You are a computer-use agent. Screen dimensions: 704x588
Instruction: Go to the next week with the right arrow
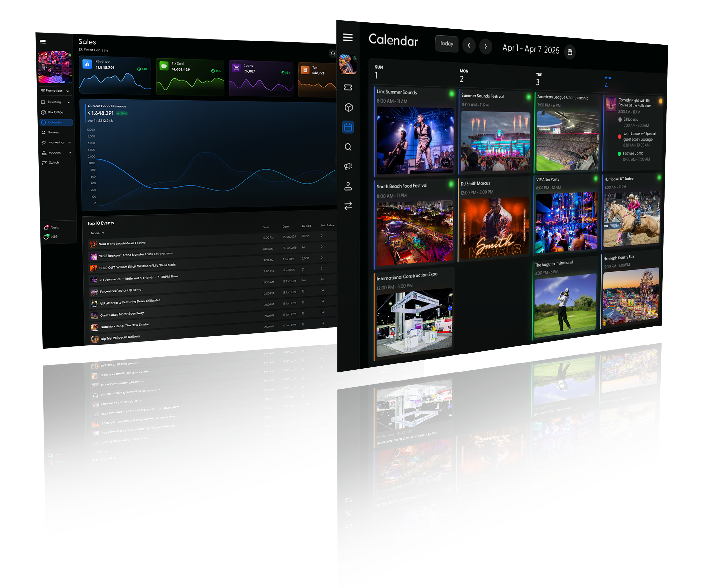click(x=486, y=46)
